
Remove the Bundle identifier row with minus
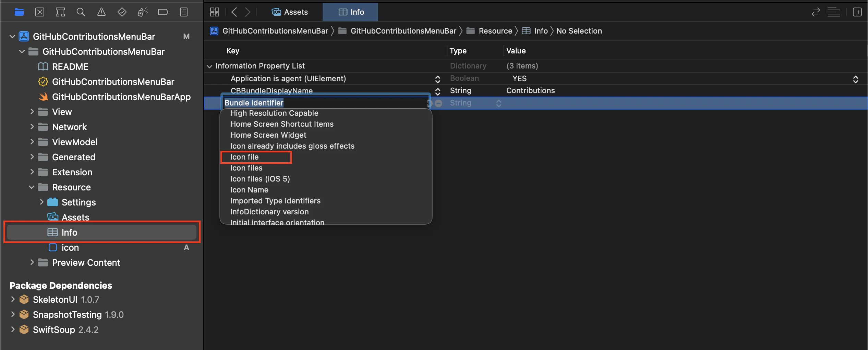[x=438, y=103]
